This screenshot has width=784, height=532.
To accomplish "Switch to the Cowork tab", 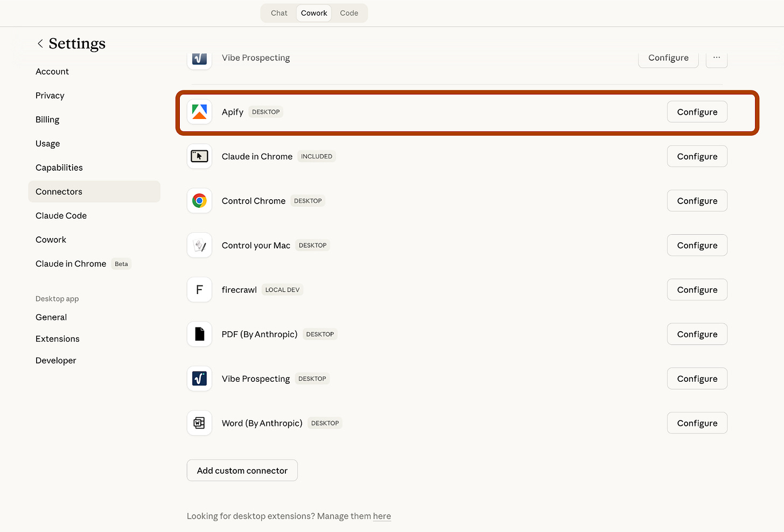I will click(x=314, y=13).
